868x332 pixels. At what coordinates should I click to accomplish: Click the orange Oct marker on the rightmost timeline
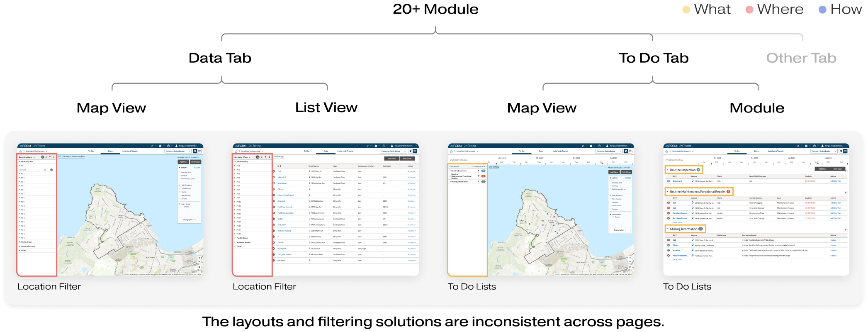tap(817, 164)
